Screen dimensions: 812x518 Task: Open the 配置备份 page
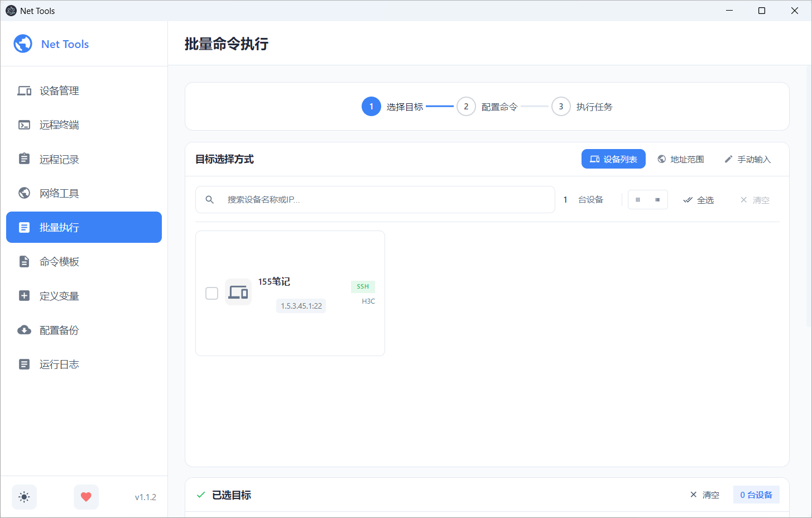[x=59, y=330]
